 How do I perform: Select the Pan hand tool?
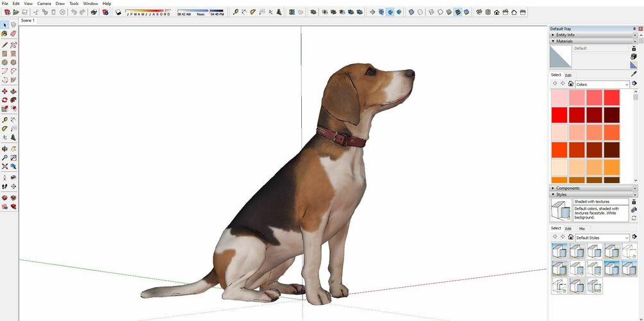pos(13,149)
